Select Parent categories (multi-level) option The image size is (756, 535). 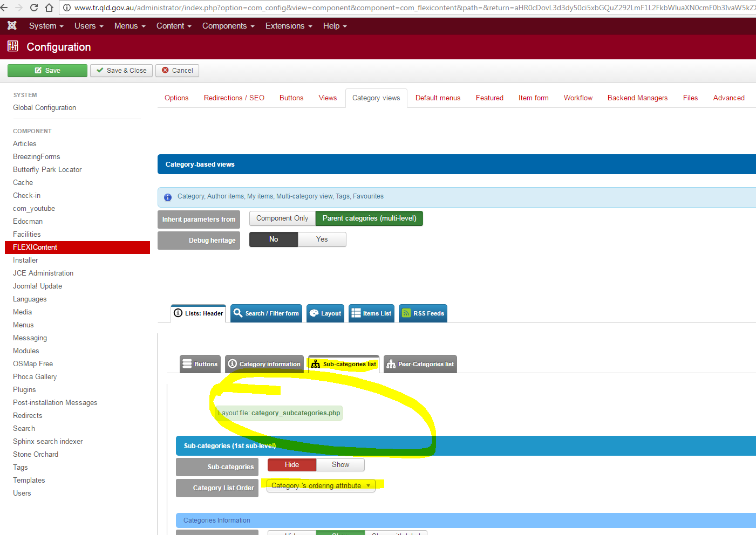(x=369, y=218)
